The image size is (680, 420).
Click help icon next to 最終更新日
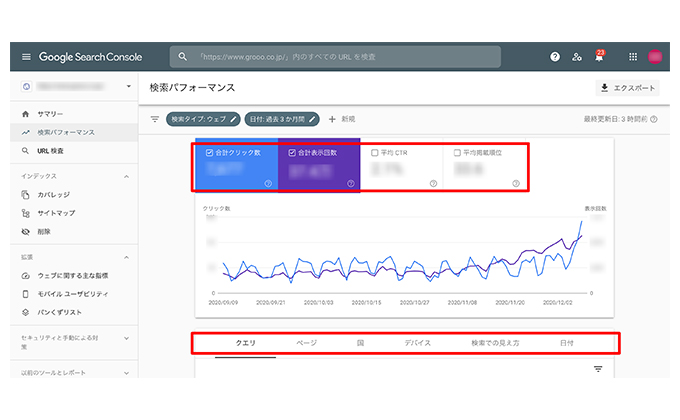click(654, 119)
